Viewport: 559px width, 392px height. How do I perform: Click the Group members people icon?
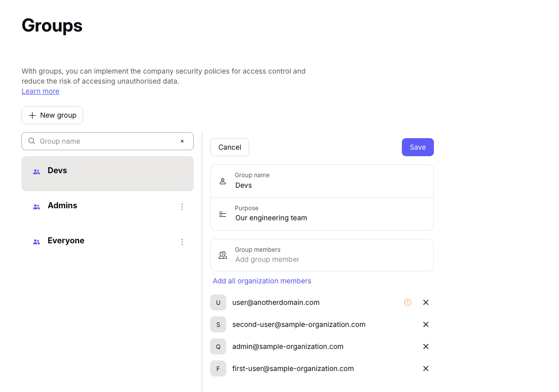click(x=223, y=255)
